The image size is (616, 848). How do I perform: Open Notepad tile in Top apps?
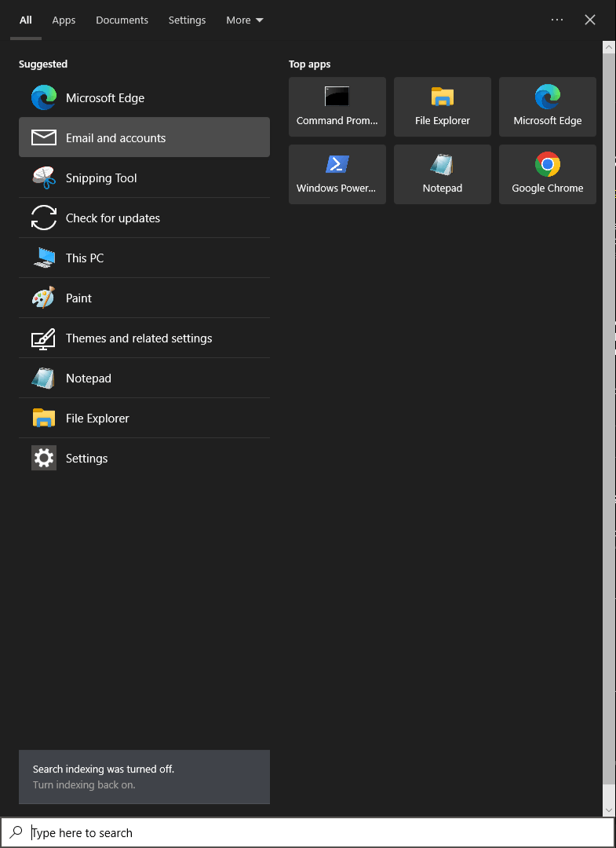pos(442,174)
